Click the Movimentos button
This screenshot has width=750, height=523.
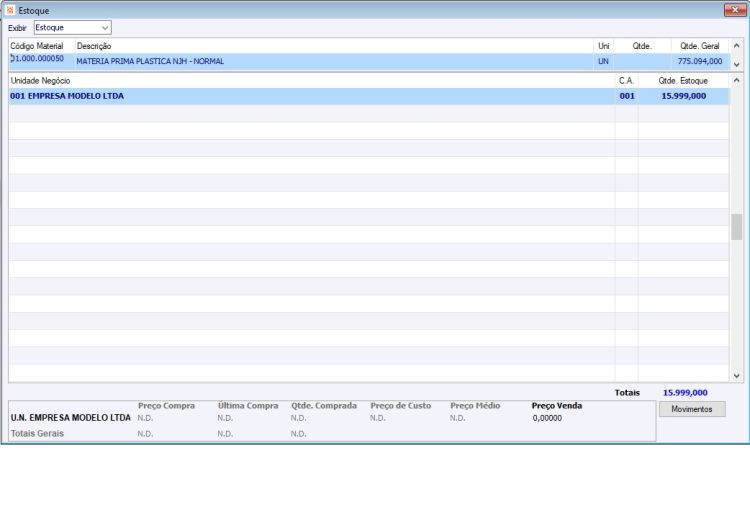coord(692,409)
